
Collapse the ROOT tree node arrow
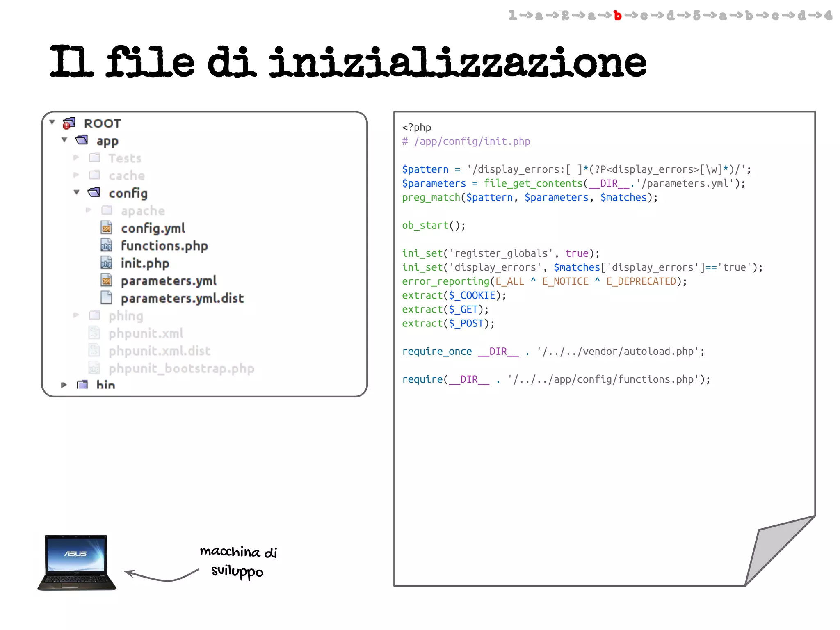(52, 122)
